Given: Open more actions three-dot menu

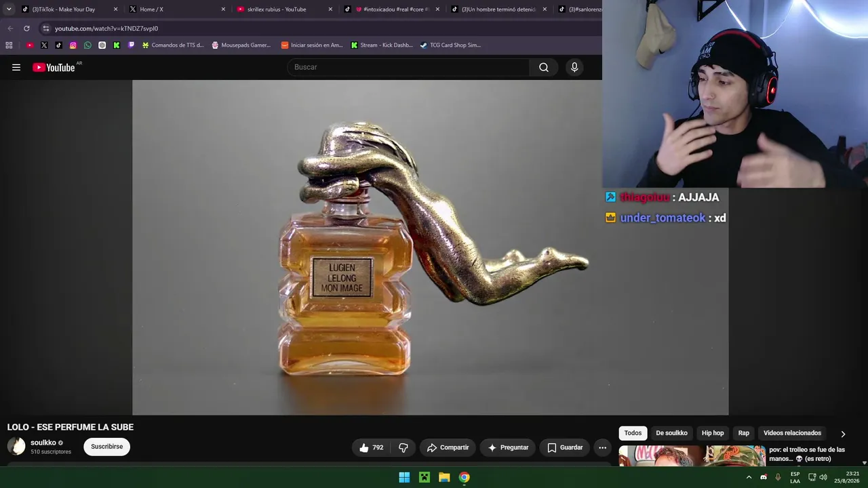Looking at the screenshot, I should pos(602,447).
